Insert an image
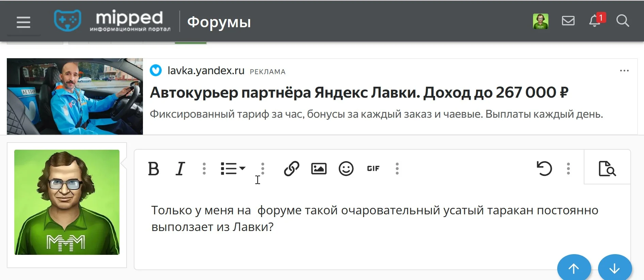The width and height of the screenshot is (644, 280). [319, 169]
